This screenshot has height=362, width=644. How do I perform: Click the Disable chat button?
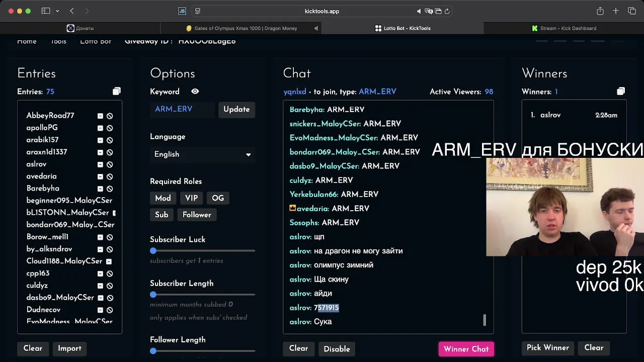tap(337, 349)
